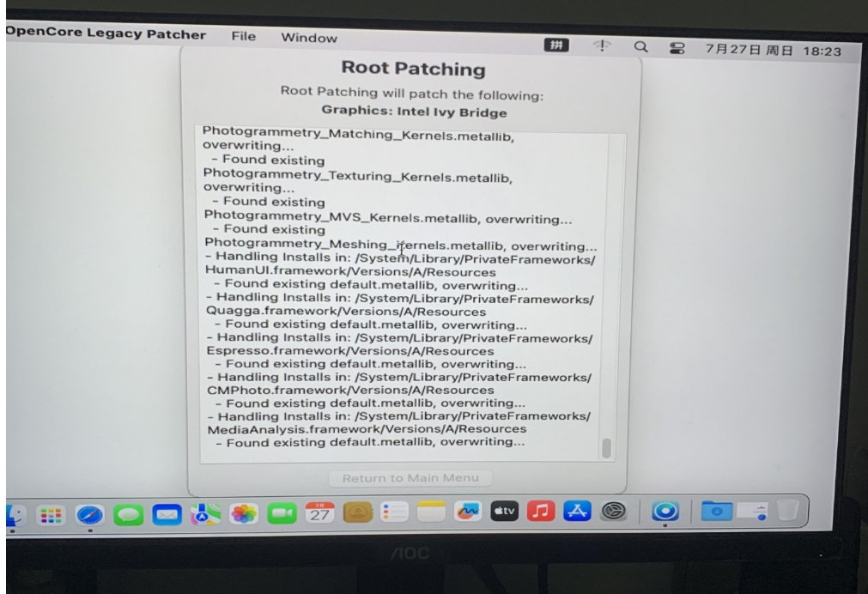The width and height of the screenshot is (868, 594).
Task: Open Reminders app in the dock
Action: 395,512
